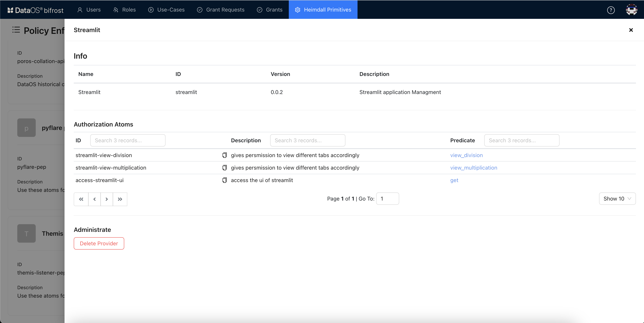Close the Streamlit details panel
The width and height of the screenshot is (644, 323).
tap(631, 30)
